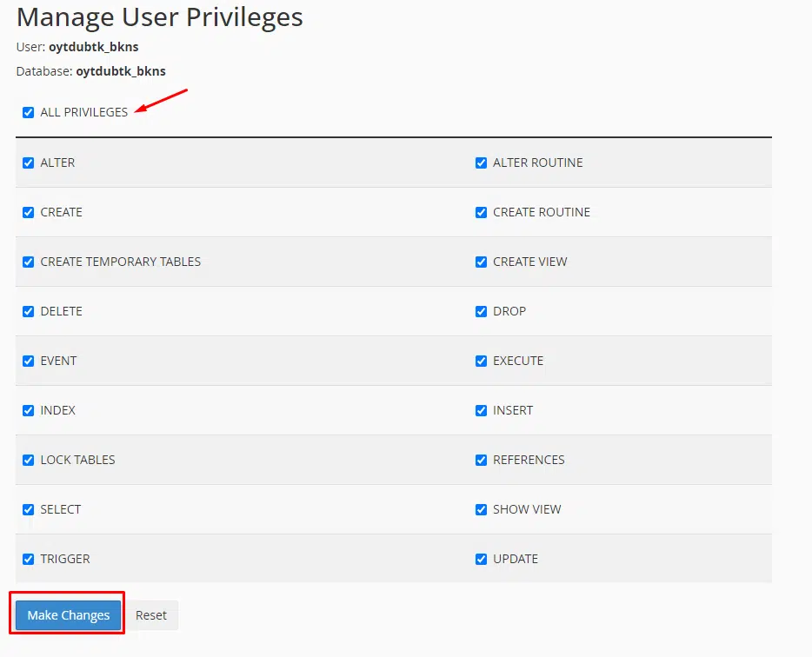The width and height of the screenshot is (812, 657).
Task: Uncheck the ALL PRIVILEGES checkbox
Action: (29, 112)
